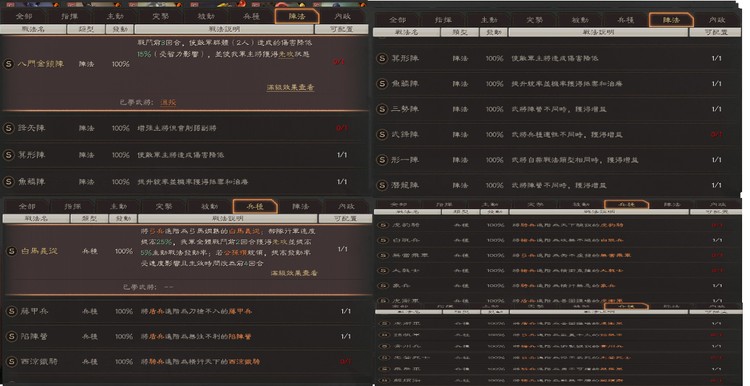Viewport: 750px width, 386px height.
Task: Click 滿級效果查看 link under 八門金鎖陣
Action: pos(290,88)
